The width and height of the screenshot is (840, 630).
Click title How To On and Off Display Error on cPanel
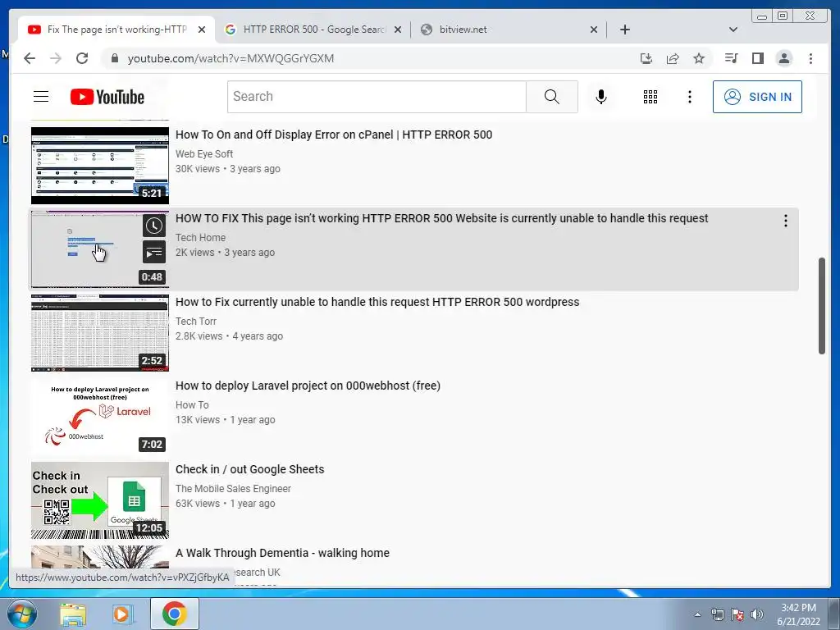coord(334,135)
